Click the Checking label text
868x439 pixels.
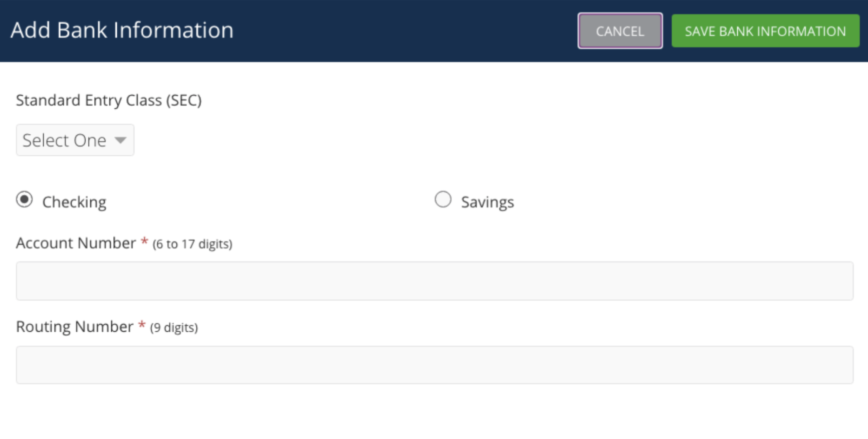tap(74, 202)
